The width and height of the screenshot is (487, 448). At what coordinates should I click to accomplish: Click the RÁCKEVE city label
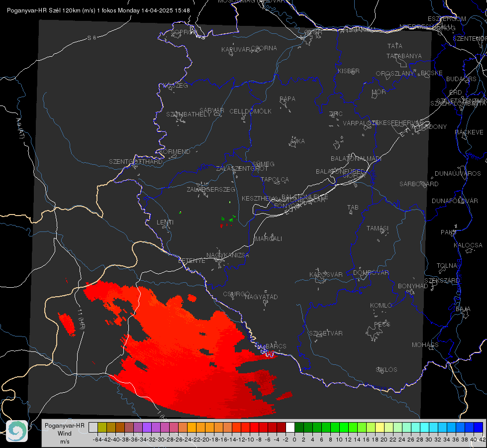coord(469,132)
